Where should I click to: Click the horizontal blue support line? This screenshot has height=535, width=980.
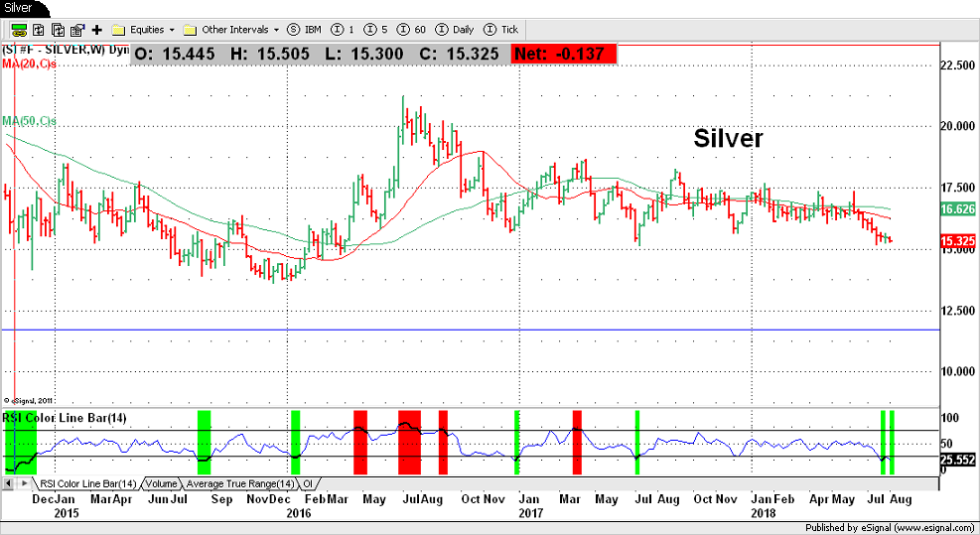tap(470, 330)
